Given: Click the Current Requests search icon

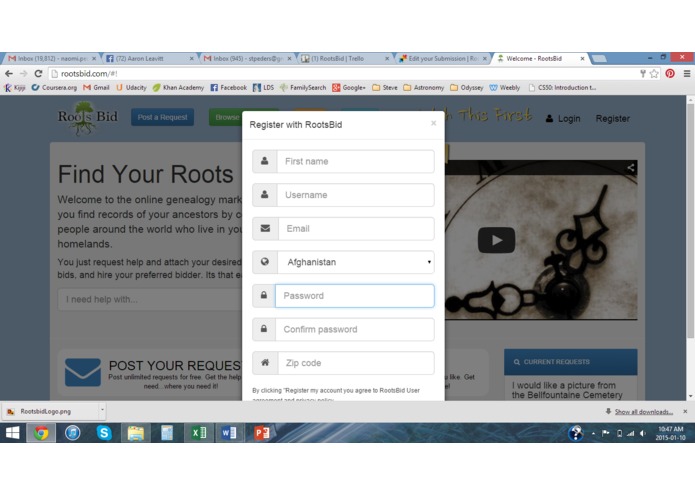Looking at the screenshot, I should point(516,362).
